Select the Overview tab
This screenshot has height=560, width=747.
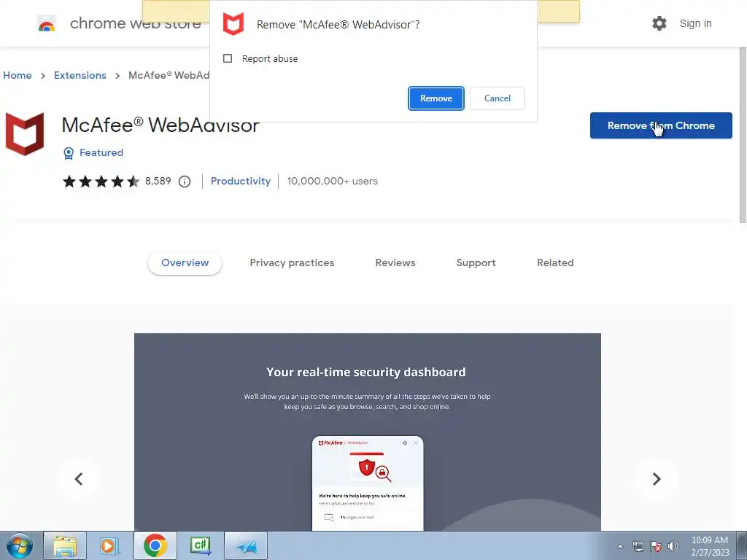pyautogui.click(x=185, y=262)
